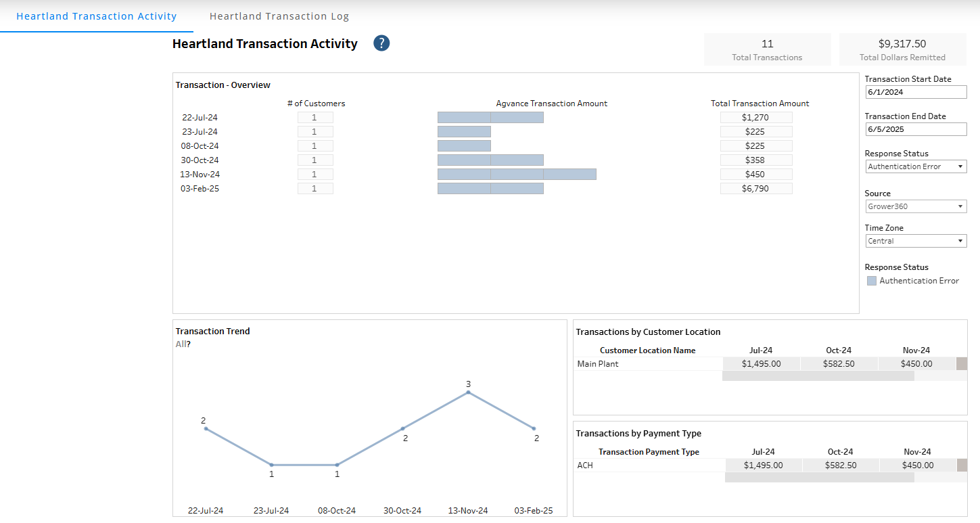This screenshot has height=523, width=980.
Task: Click Main Plant's Nov-24 value $450.00
Action: 916,364
